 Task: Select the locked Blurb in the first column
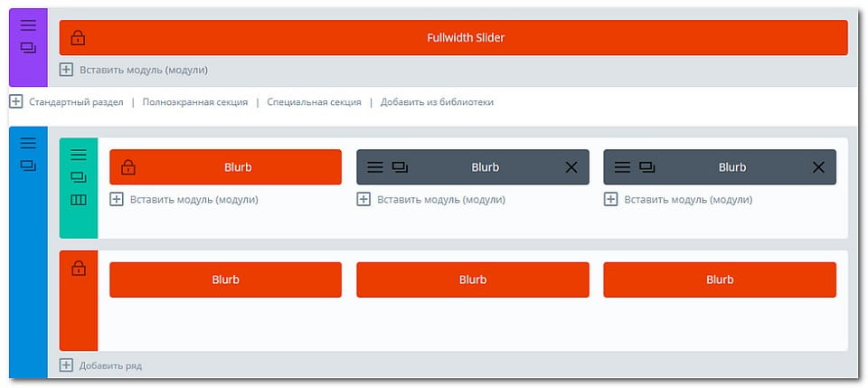(x=225, y=167)
